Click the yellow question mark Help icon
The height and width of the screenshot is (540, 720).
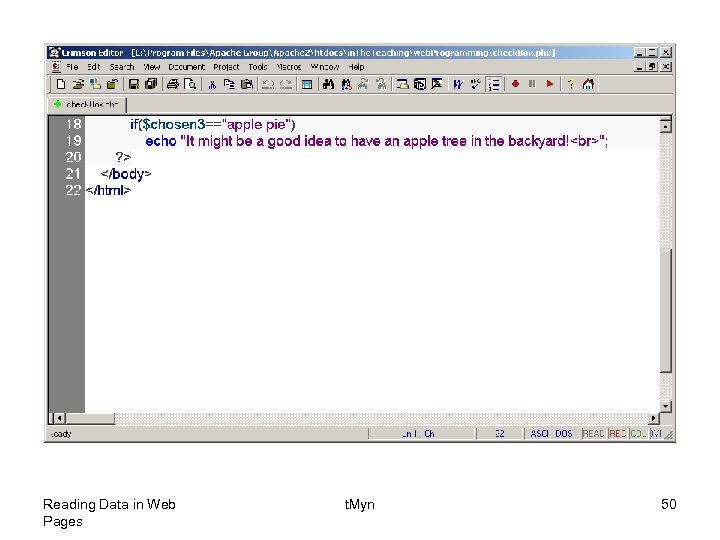point(571,84)
